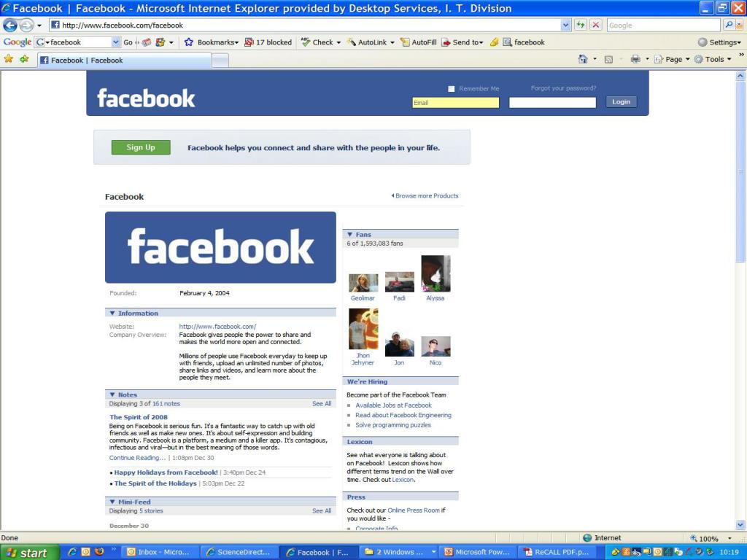Screen dimensions: 747x560
Task: Click Alyssa's fan photo thumbnail
Action: 436,274
